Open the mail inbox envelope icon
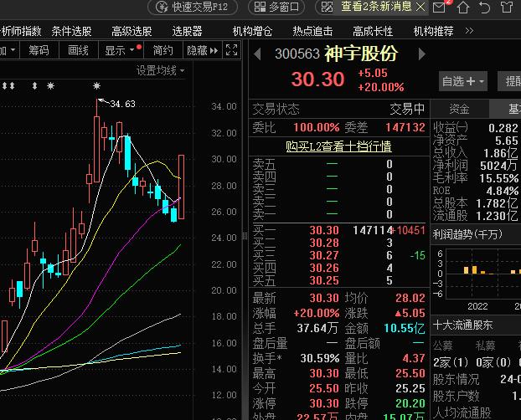 click(x=440, y=8)
